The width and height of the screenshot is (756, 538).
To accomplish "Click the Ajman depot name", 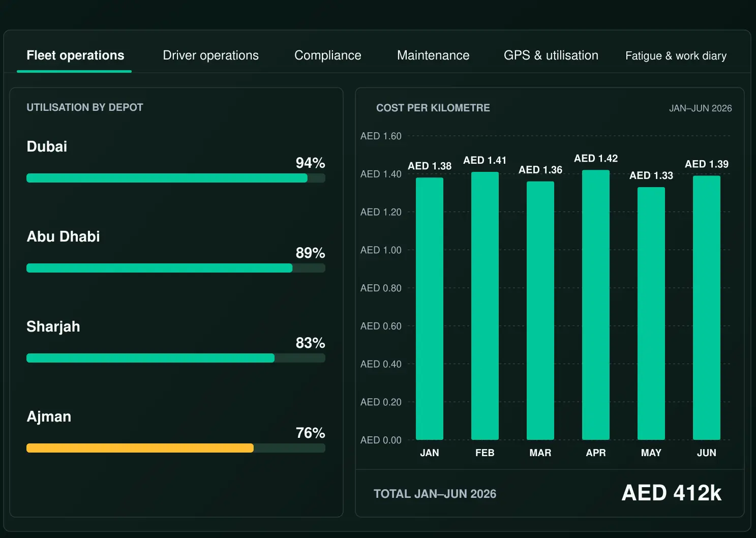I will (49, 416).
